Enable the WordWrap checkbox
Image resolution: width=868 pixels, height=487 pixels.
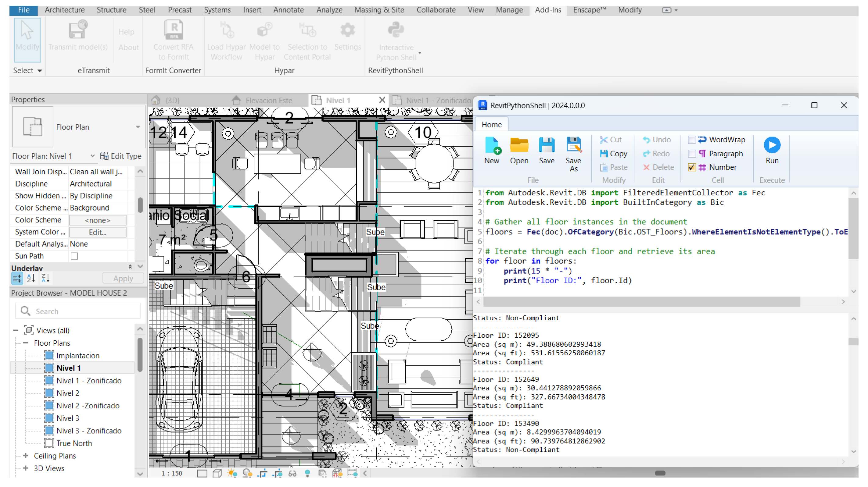692,140
